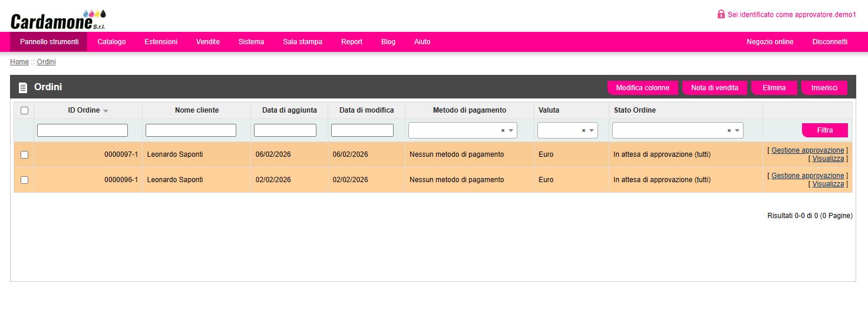Click the Stato Ordine column header

coord(686,110)
